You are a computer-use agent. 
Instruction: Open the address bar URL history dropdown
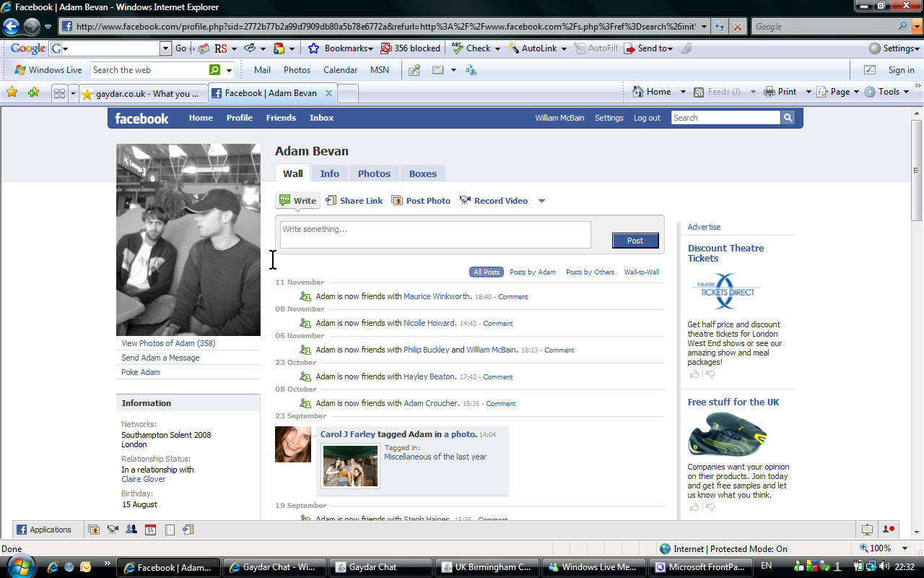704,27
